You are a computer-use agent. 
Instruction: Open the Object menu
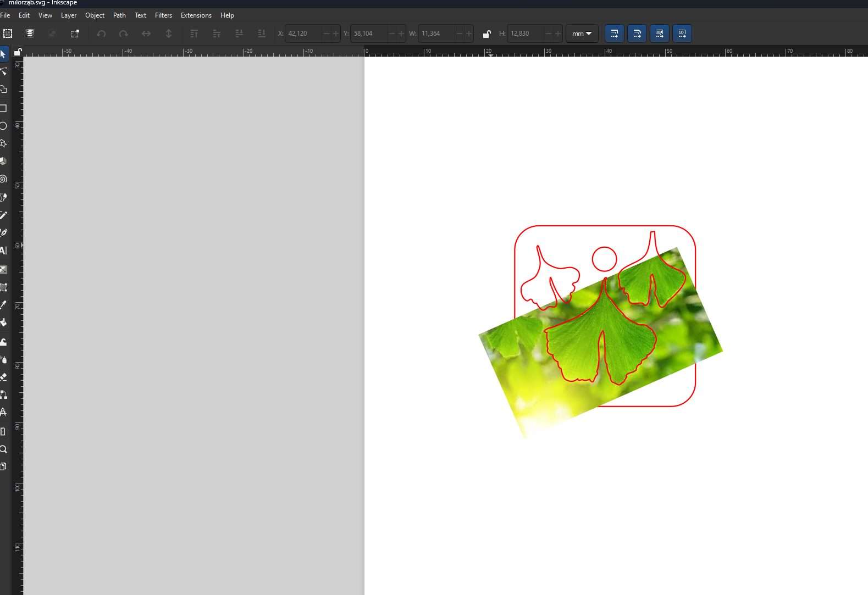(95, 15)
